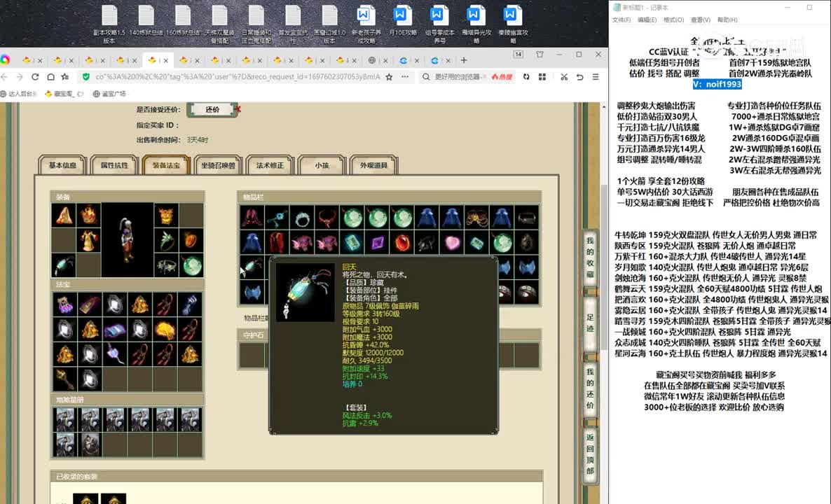Click the hammer item in 法宝 grid
Image resolution: width=831 pixels, height=504 pixels.
click(64, 379)
